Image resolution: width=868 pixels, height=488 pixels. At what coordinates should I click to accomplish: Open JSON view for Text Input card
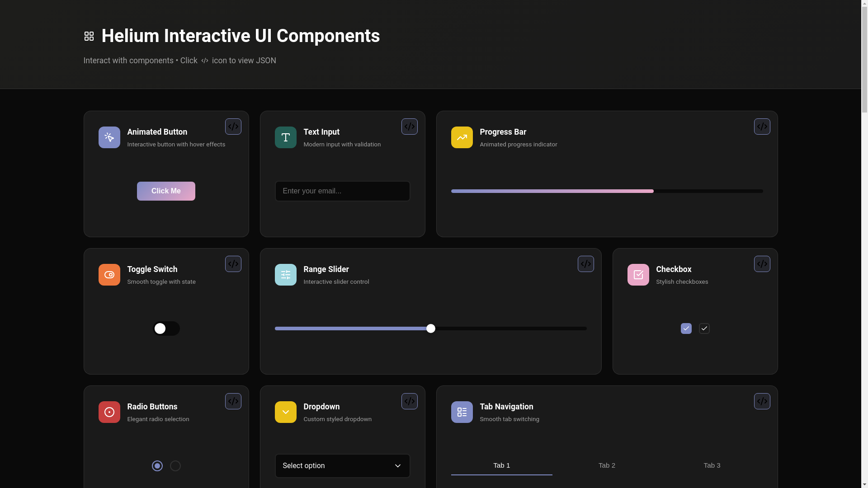(x=410, y=127)
